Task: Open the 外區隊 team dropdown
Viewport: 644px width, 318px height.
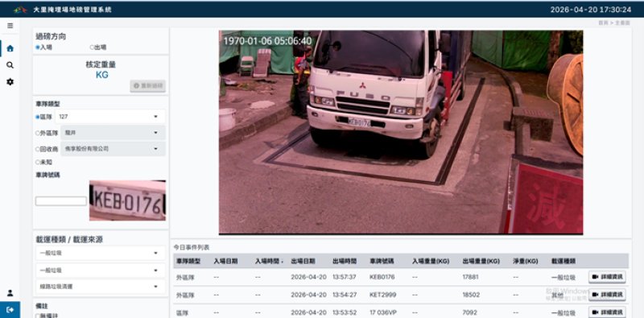Action: (113, 133)
